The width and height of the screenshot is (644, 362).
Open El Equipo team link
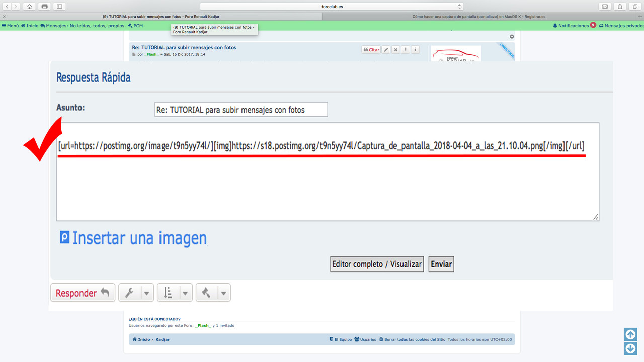click(x=341, y=339)
